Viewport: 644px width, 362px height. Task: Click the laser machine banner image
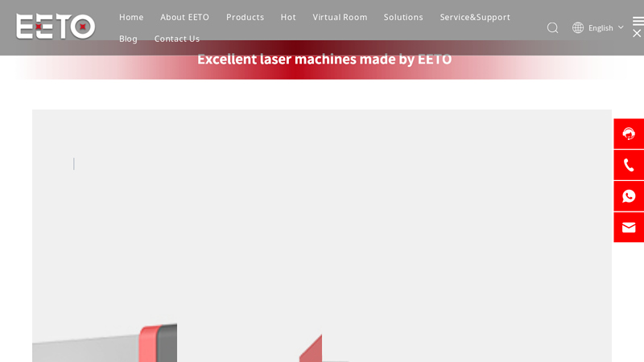pos(322,236)
